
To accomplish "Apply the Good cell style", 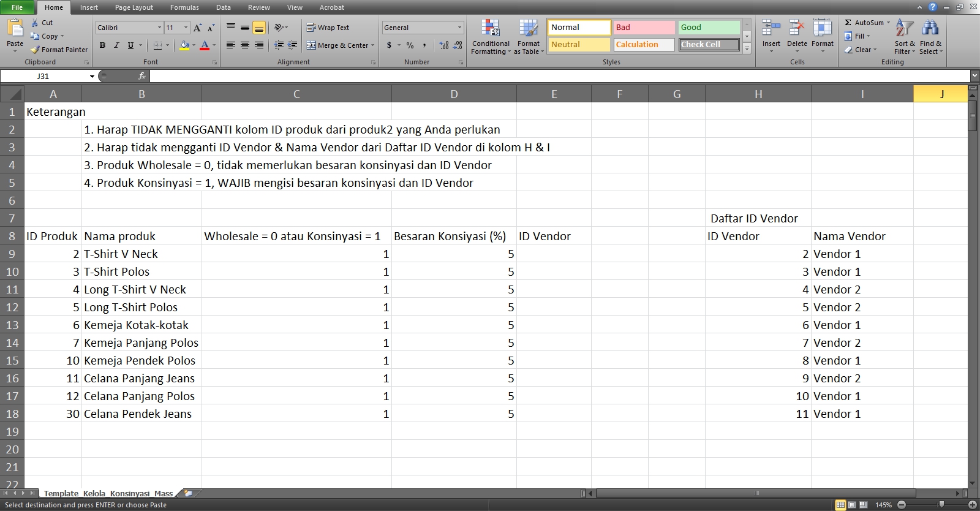I will [709, 28].
